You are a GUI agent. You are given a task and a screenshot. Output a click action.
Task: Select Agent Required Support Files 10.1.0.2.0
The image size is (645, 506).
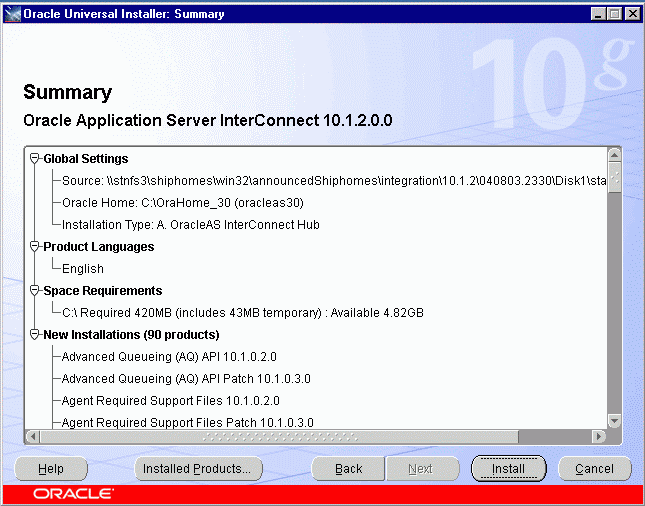[170, 401]
